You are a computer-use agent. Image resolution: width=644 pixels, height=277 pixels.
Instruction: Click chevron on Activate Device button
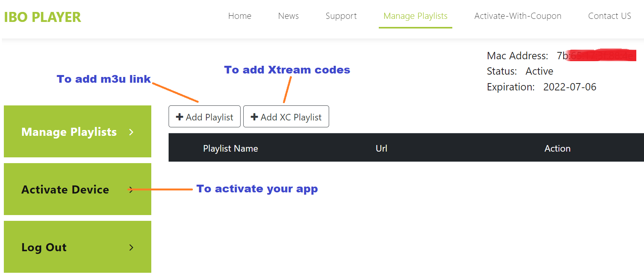pos(131,190)
